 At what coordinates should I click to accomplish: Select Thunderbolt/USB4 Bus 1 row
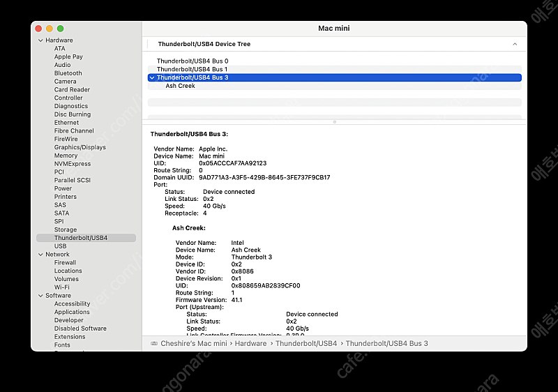[x=192, y=70]
